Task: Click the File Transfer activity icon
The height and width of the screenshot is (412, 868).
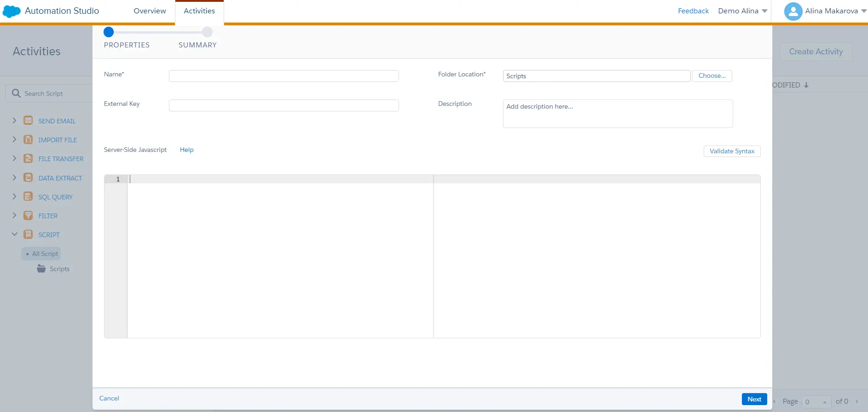Action: click(x=28, y=159)
